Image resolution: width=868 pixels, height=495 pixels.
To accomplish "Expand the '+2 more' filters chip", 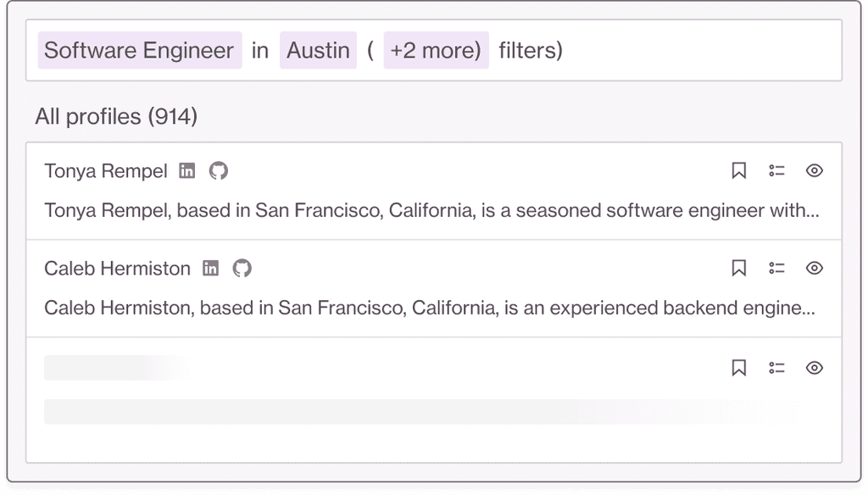I will (436, 51).
